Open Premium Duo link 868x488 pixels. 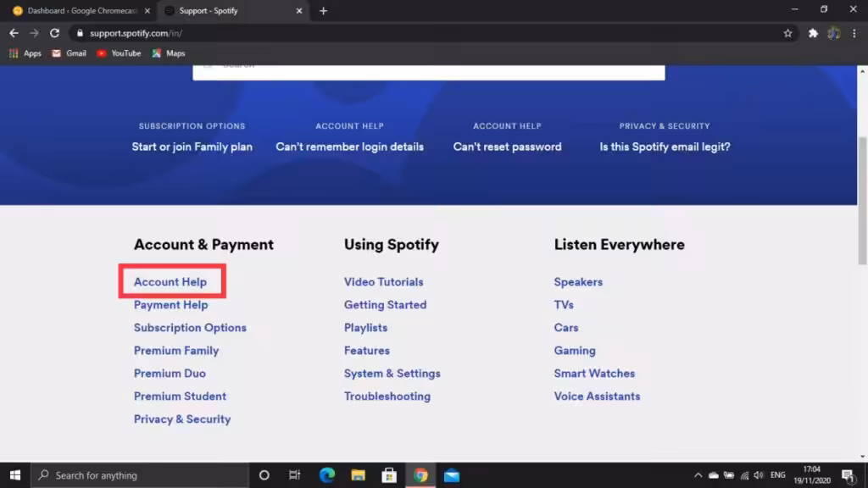coord(170,374)
